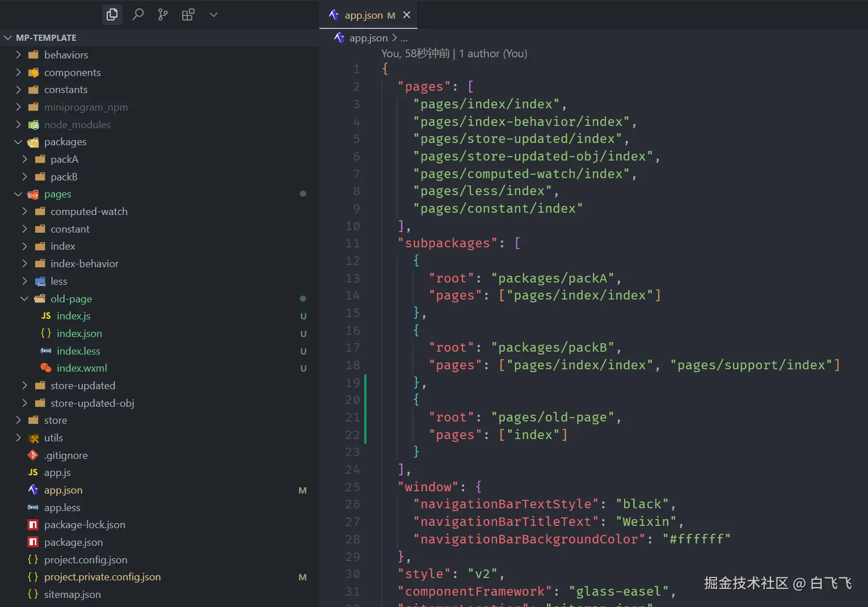The height and width of the screenshot is (607, 868).
Task: Open project.private.config.json file
Action: 103,577
